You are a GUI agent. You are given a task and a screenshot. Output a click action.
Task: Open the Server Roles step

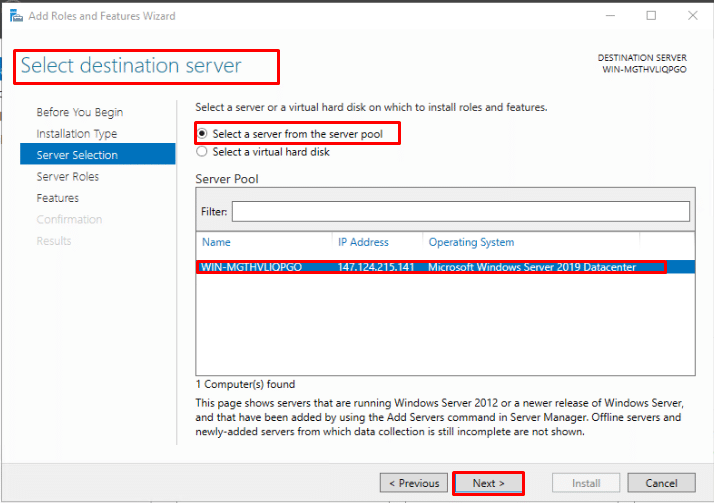68,177
